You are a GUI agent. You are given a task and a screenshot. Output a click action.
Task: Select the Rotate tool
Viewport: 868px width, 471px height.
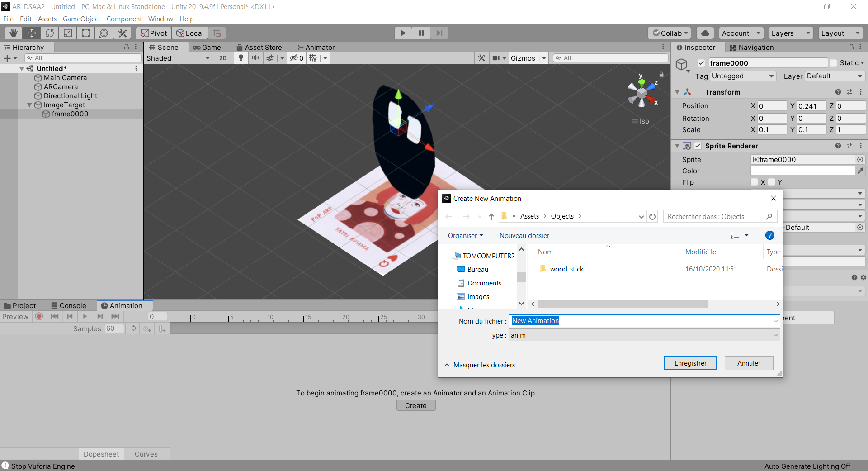tap(50, 33)
